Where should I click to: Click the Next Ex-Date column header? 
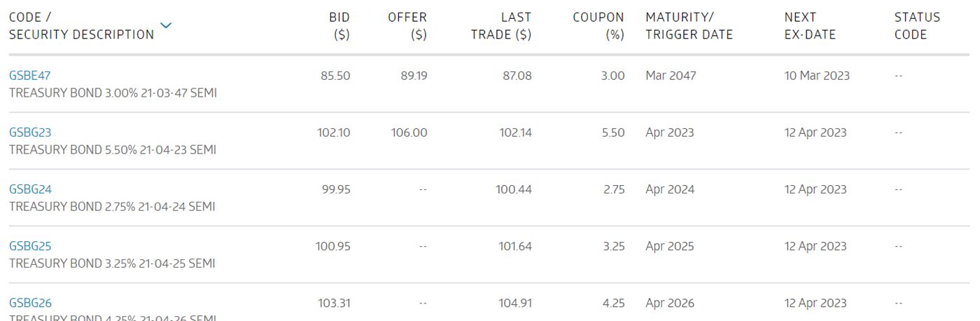(810, 26)
